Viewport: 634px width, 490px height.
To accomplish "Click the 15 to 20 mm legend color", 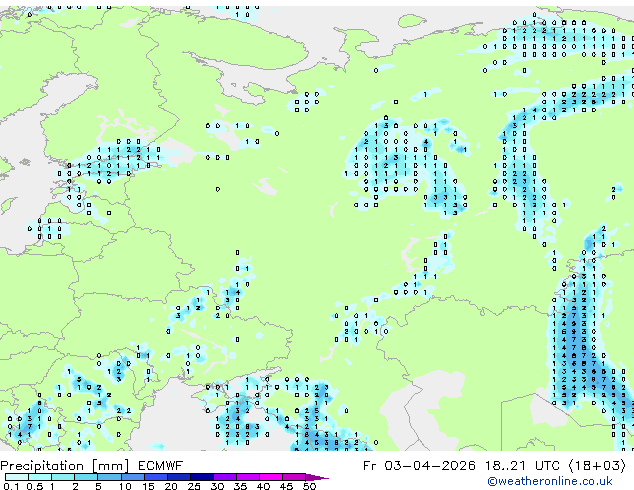I will pos(156,477).
